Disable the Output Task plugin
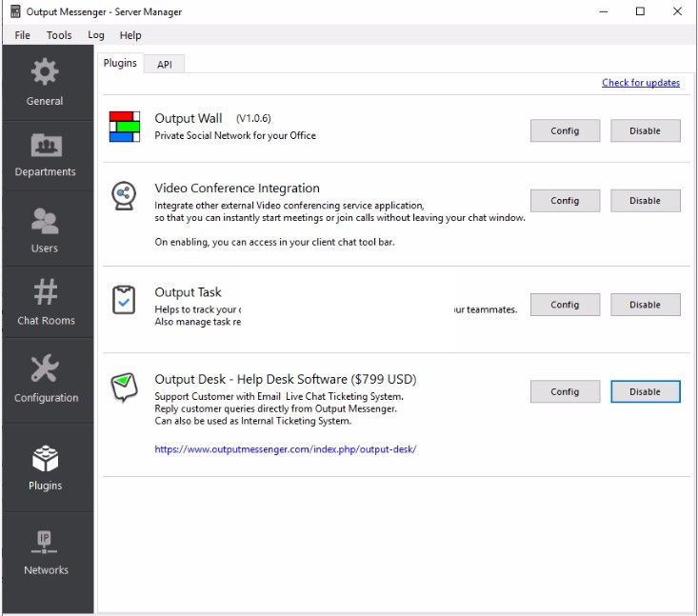 tap(645, 305)
